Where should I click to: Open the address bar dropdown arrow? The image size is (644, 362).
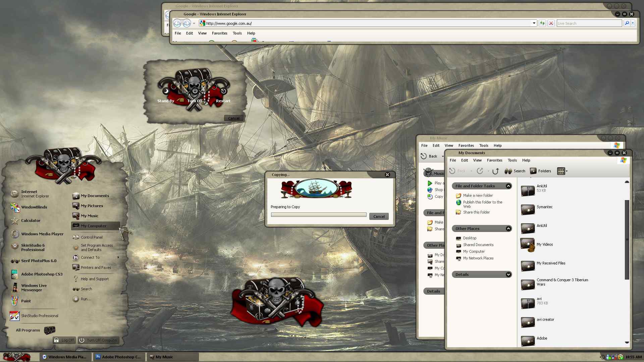coord(534,23)
